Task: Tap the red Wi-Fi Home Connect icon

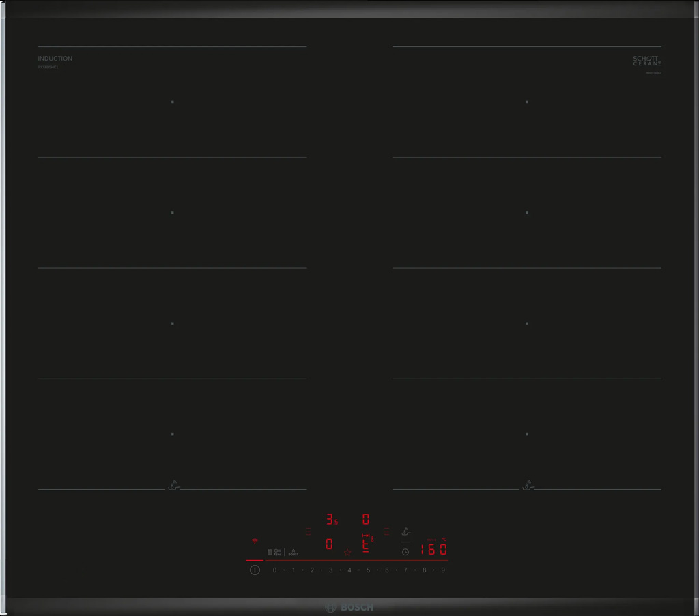Action: (255, 540)
